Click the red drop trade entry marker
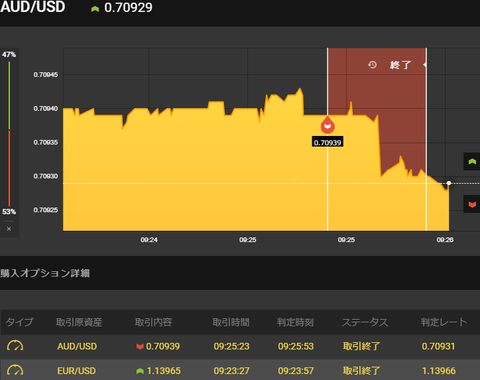This screenshot has height=380, width=480. point(328,125)
